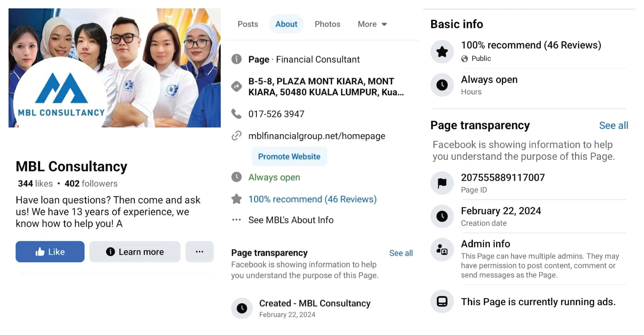Click the phone icon beside 017-526 3947
This screenshot has height=335, width=644.
[236, 114]
